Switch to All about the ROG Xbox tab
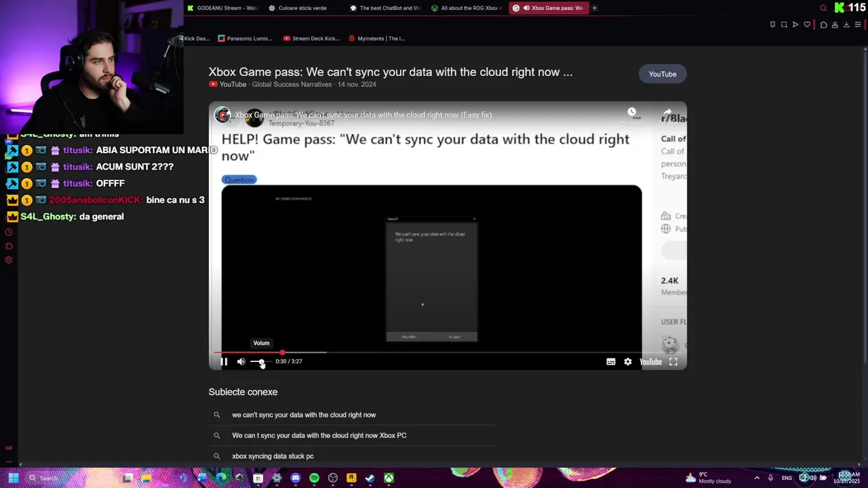This screenshot has width=868, height=488. [x=467, y=8]
